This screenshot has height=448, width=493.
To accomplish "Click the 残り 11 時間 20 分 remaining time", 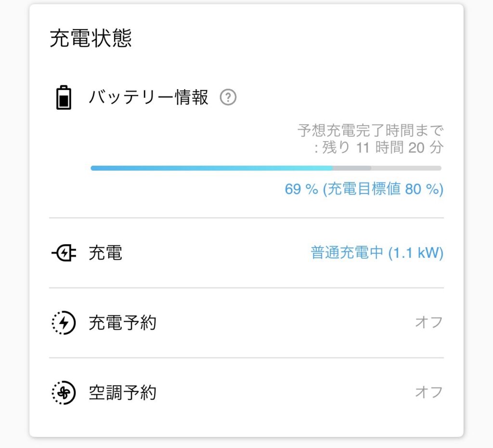I will pos(382,147).
